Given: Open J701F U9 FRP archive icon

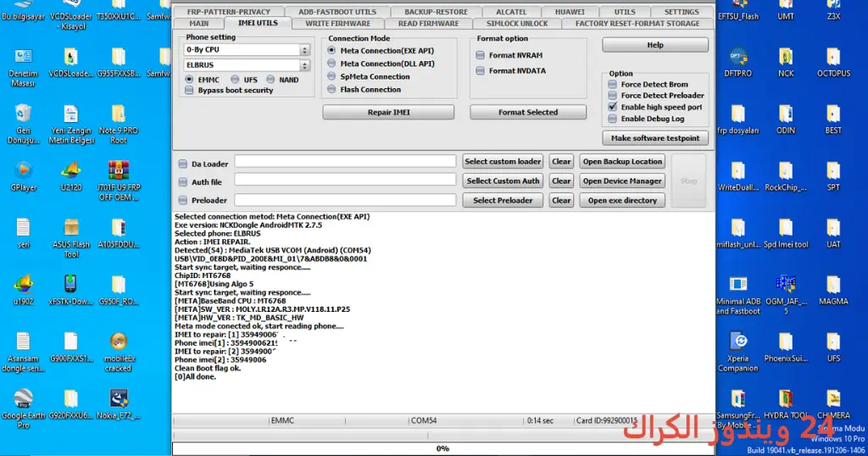Looking at the screenshot, I should [x=119, y=181].
